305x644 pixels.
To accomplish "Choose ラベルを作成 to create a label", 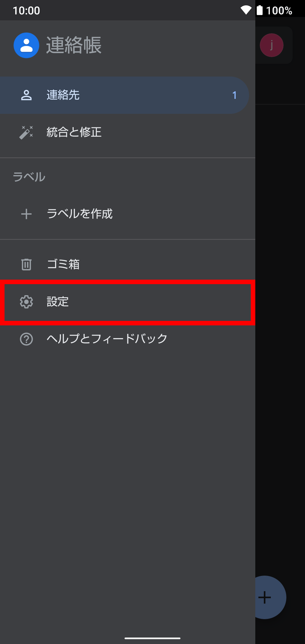I will (128, 214).
